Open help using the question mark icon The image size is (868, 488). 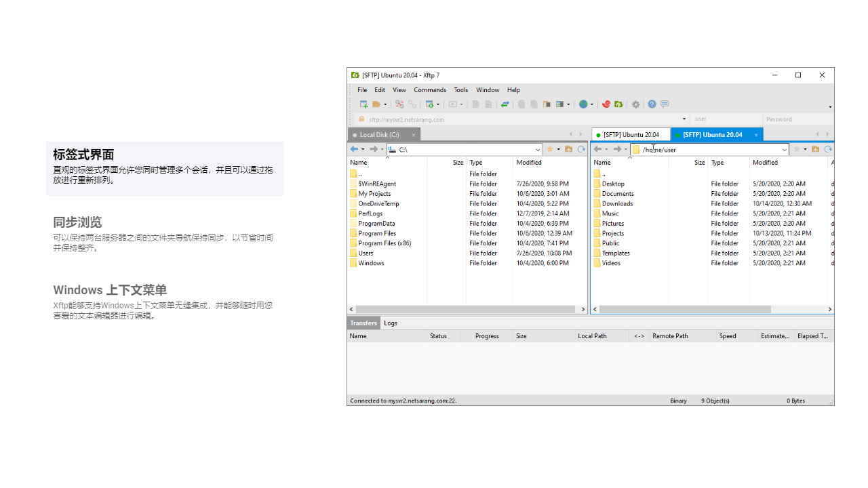click(x=652, y=104)
